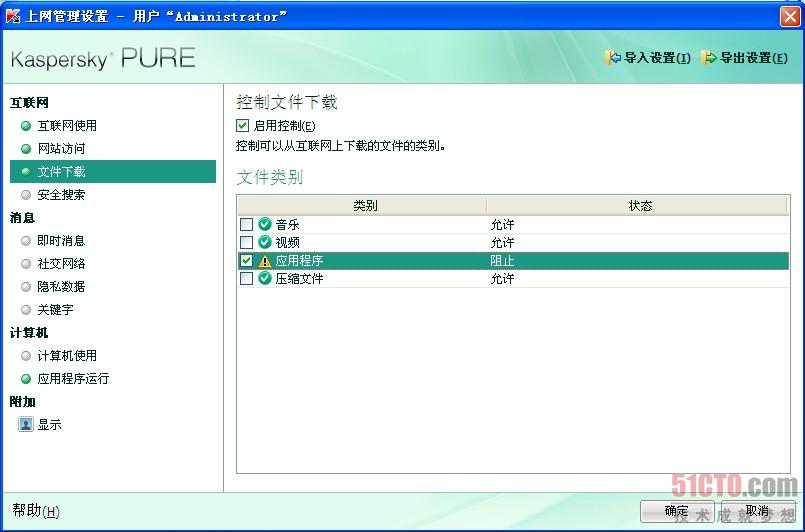
Task: Open the 隐私数据 section
Action: pos(61,287)
